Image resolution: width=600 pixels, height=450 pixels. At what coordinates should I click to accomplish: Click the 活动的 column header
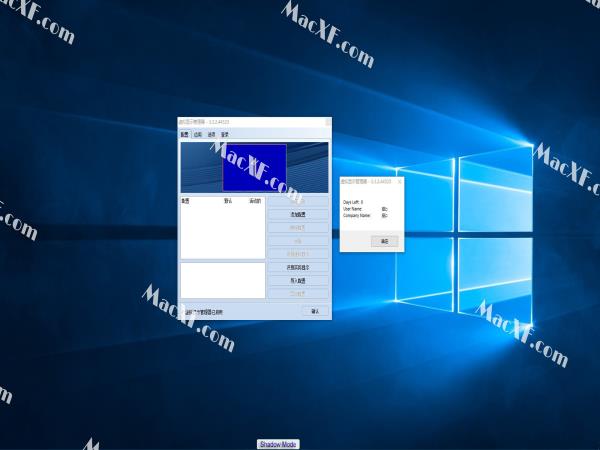click(254, 201)
